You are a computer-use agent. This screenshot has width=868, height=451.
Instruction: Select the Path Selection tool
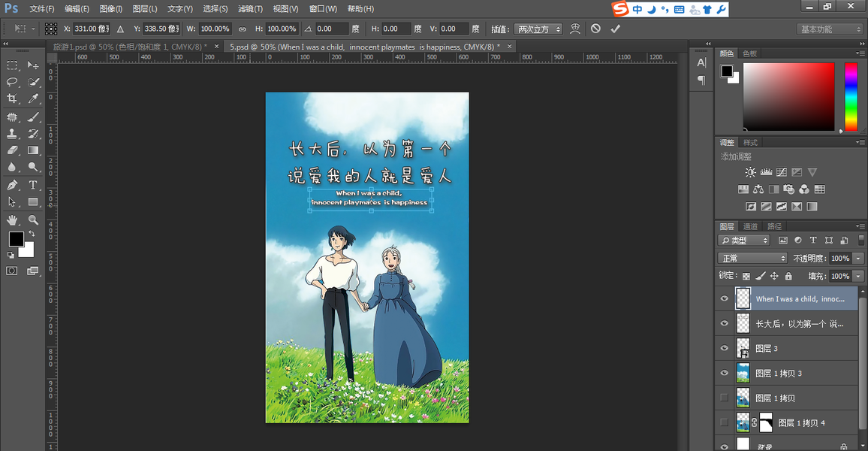(x=11, y=201)
